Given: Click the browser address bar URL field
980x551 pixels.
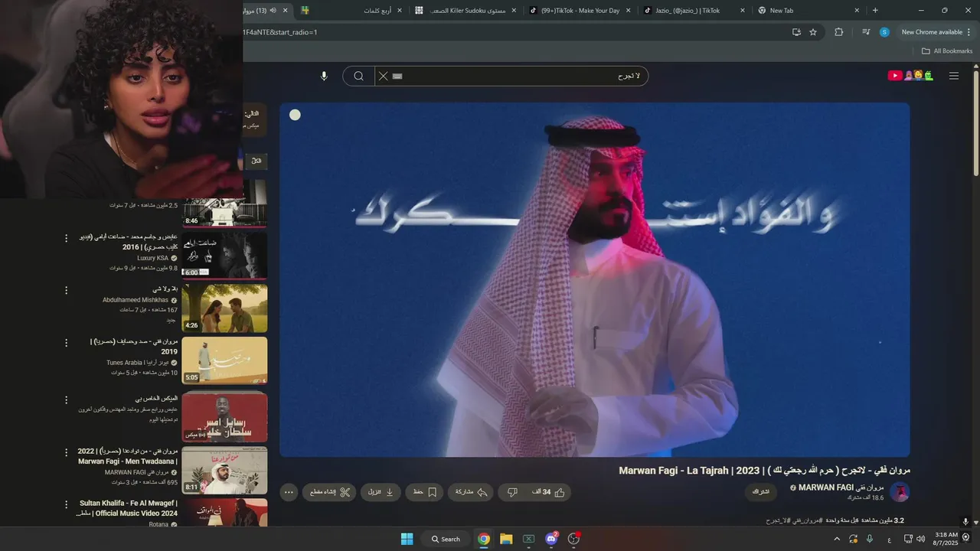Looking at the screenshot, I should [x=513, y=32].
